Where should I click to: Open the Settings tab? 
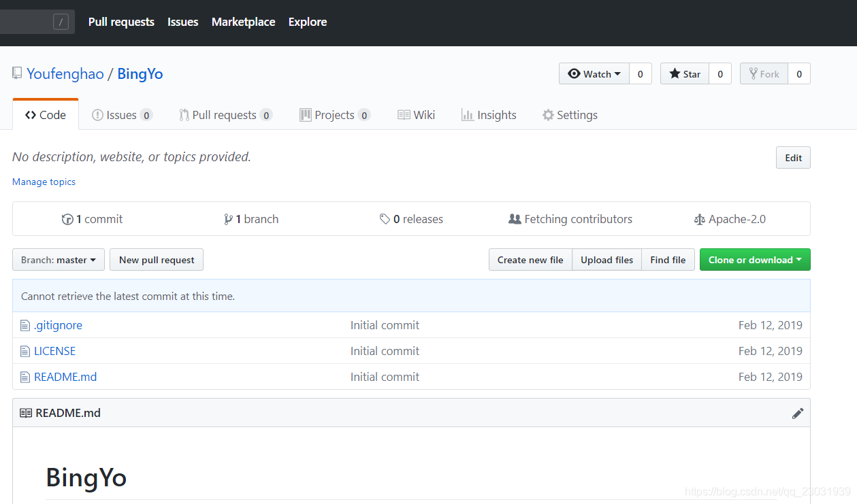(570, 115)
